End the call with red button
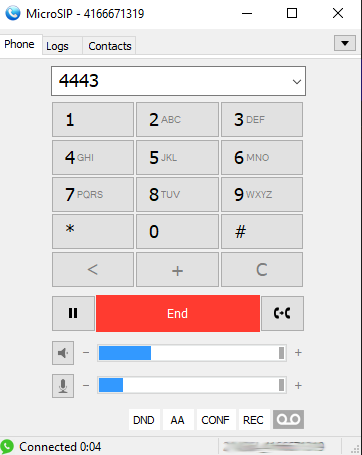The height and width of the screenshot is (455, 362). 178,313
